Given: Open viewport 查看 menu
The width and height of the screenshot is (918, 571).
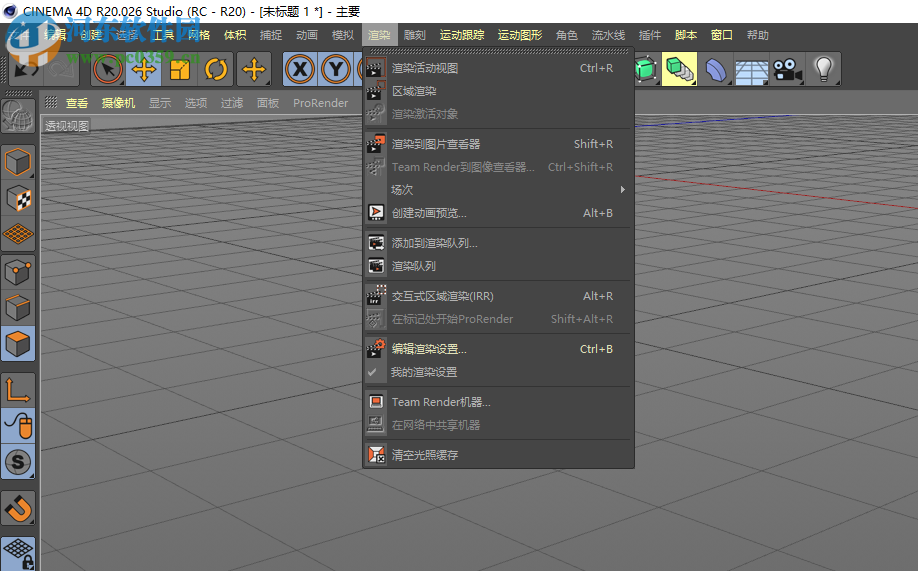Looking at the screenshot, I should [x=77, y=103].
